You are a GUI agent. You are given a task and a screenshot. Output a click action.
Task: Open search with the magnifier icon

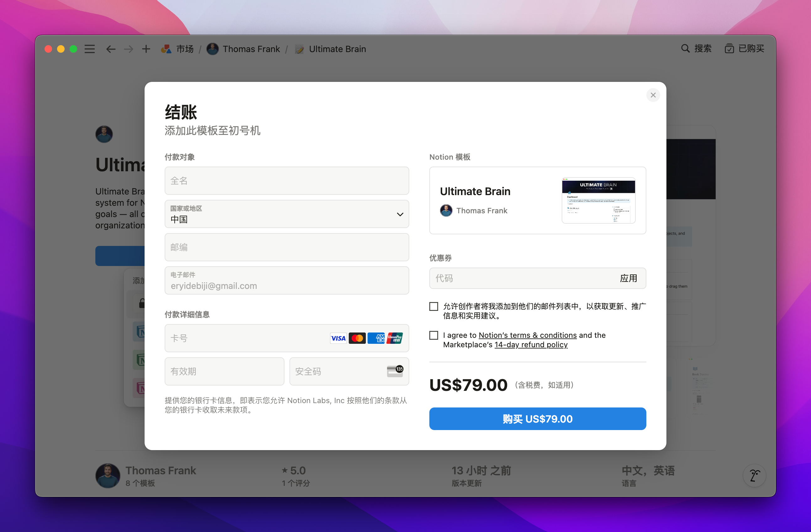click(x=685, y=49)
